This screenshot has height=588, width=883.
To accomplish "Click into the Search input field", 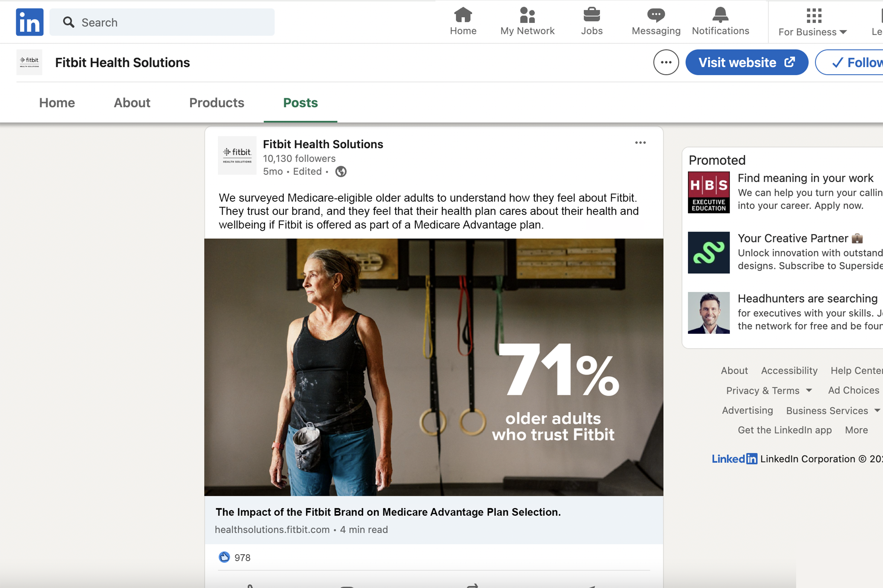I will coord(169,23).
